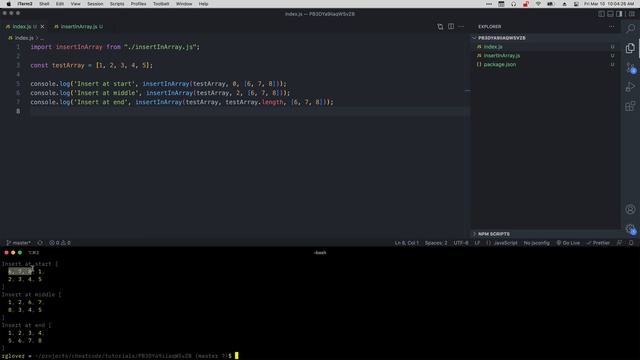Open the iTerm2 menu
Image resolution: width=640 pixels, height=360 pixels.
click(x=25, y=4)
